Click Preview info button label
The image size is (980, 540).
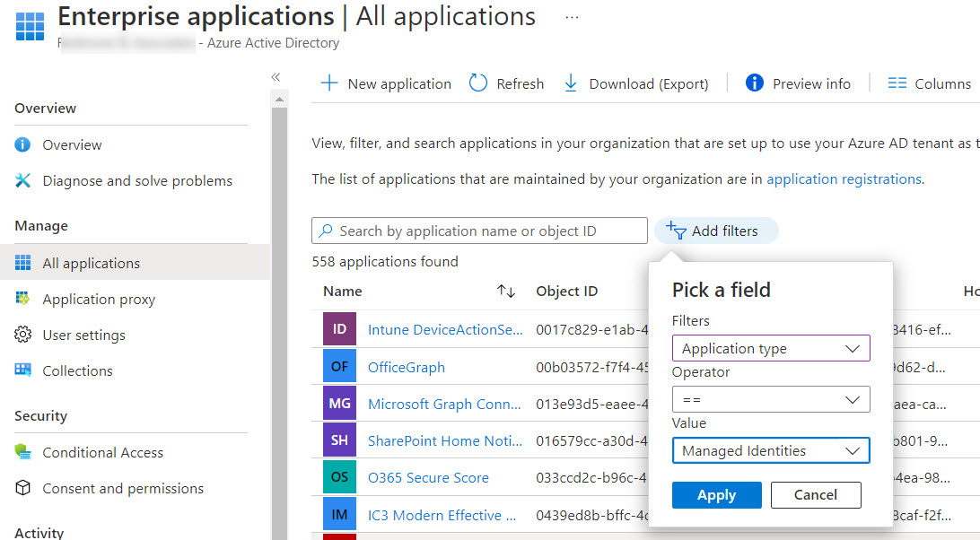811,83
